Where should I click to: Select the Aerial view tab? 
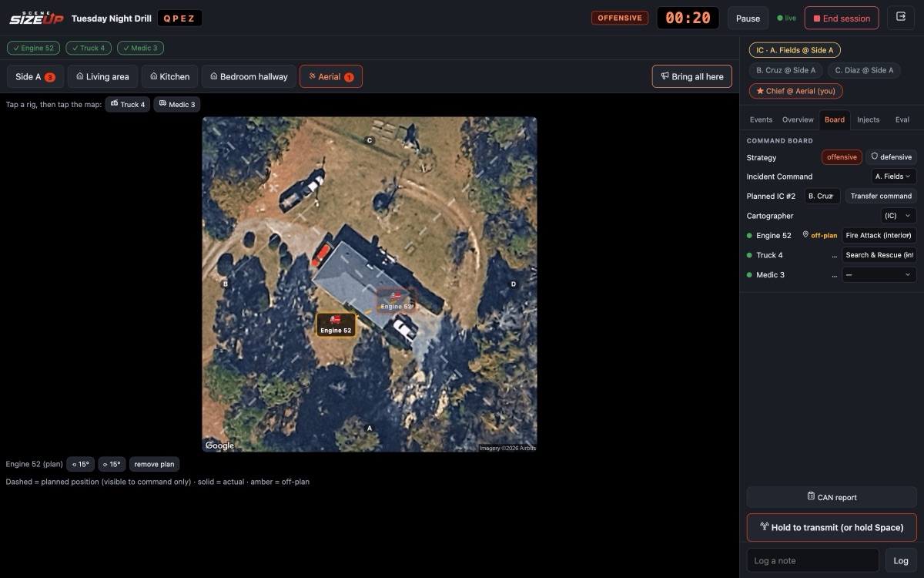pos(331,76)
